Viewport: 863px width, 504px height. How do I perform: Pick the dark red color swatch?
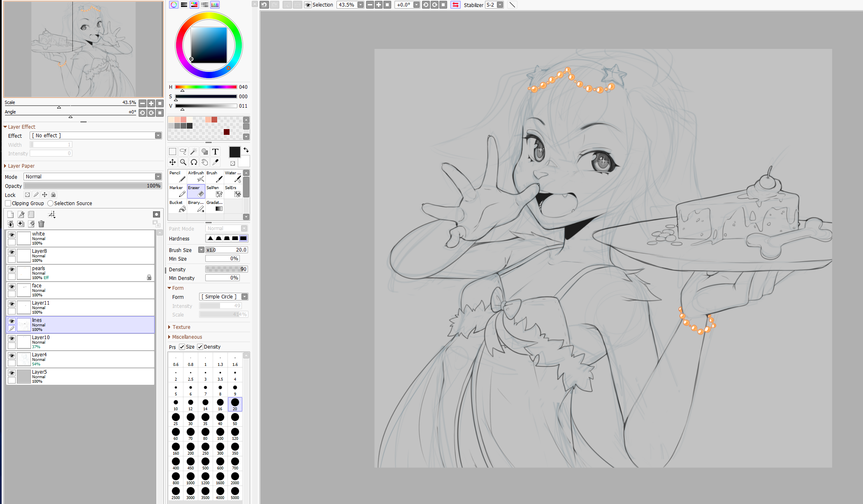tap(227, 132)
